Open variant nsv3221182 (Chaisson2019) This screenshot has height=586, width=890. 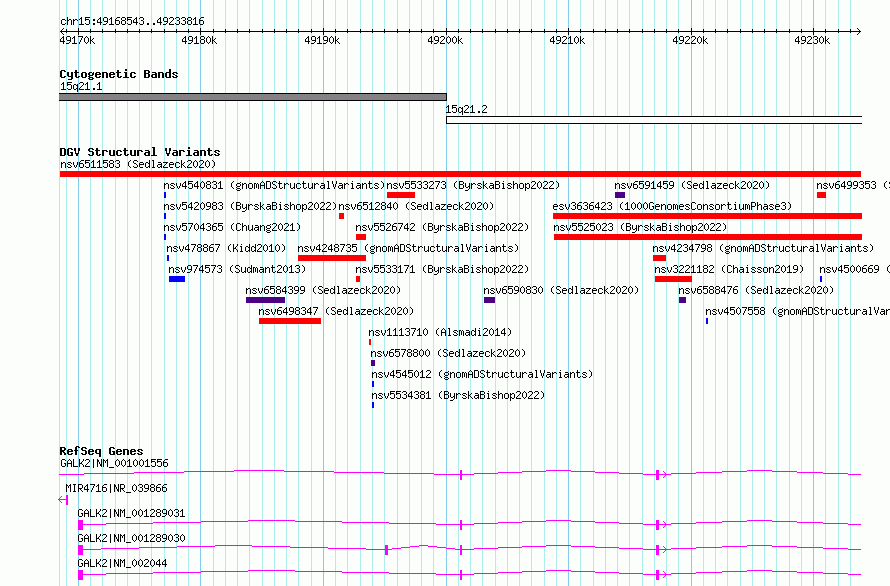pos(729,269)
